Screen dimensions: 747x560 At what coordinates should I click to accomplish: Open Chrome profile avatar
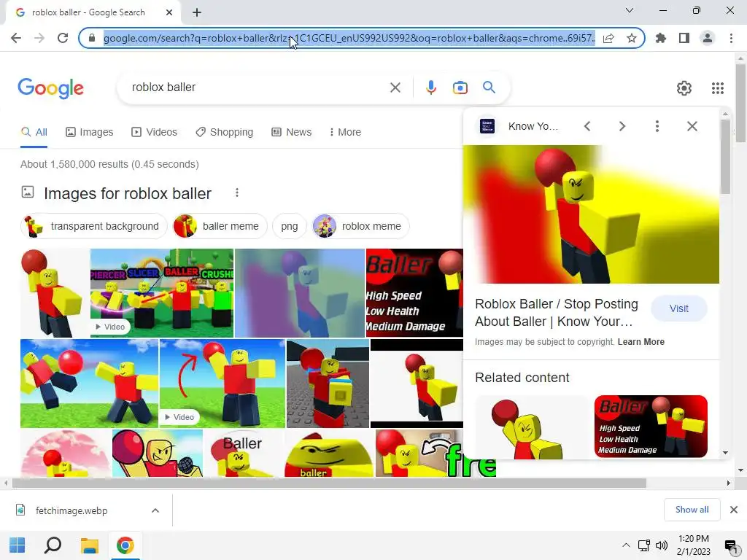coord(708,38)
